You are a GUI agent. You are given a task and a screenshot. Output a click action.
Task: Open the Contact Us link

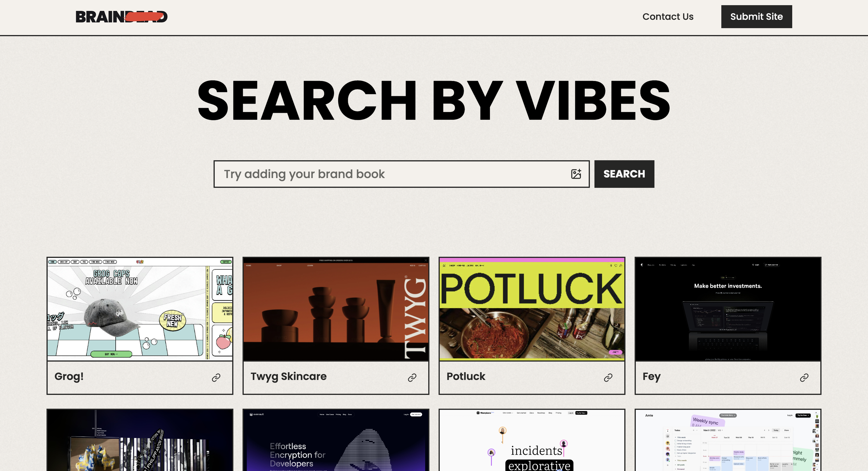(668, 17)
